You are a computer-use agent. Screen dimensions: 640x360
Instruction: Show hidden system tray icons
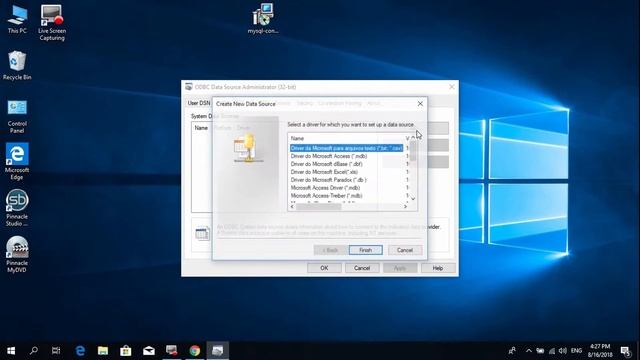pyautogui.click(x=529, y=351)
